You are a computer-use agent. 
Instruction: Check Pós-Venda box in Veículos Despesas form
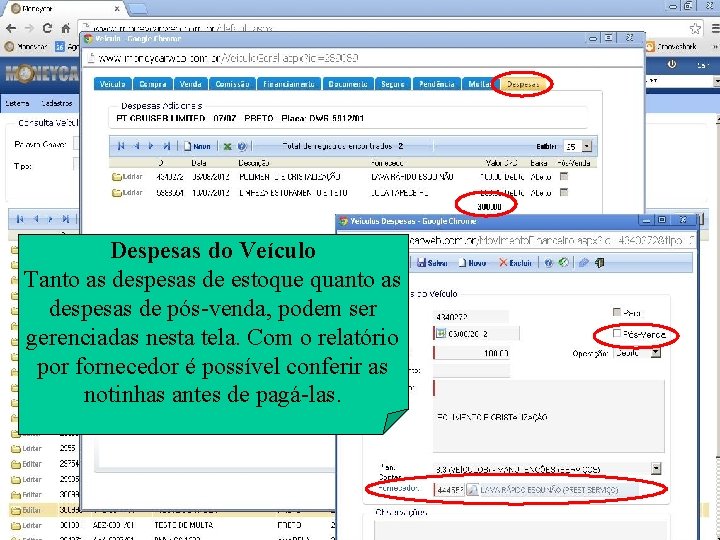[617, 334]
